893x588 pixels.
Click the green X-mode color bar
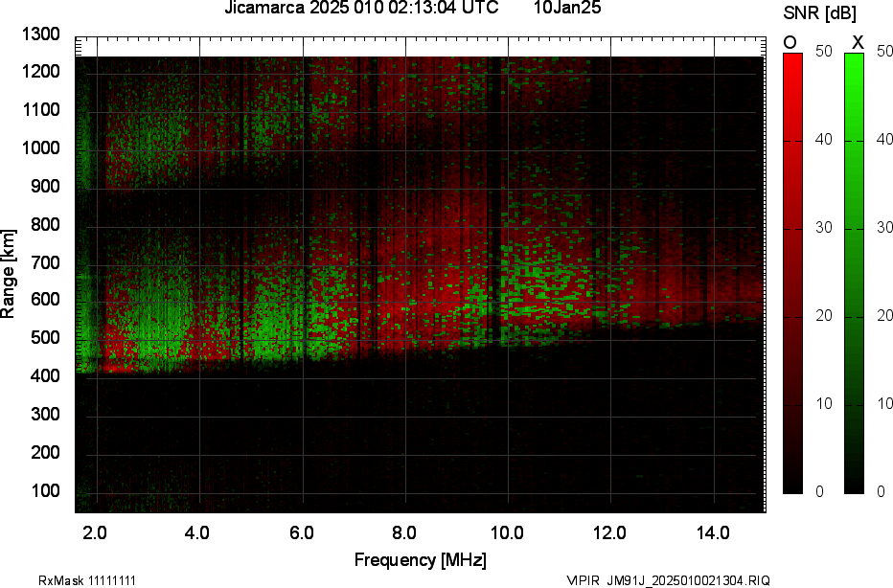(854, 273)
